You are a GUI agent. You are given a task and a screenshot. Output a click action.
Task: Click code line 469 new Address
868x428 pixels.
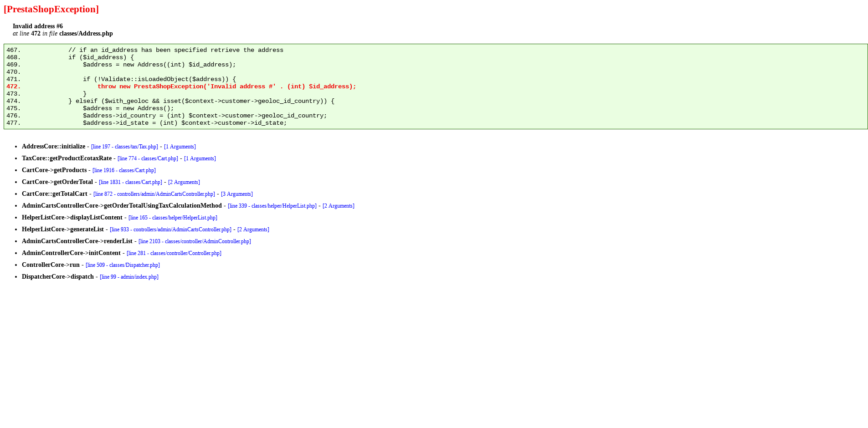pos(159,65)
